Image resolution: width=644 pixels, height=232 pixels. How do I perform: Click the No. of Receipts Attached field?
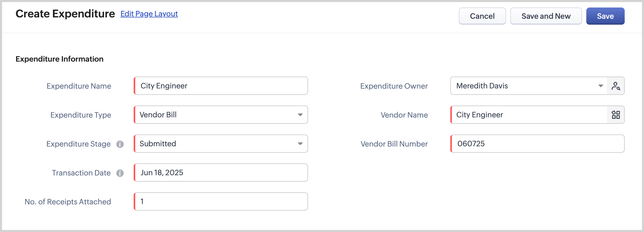tap(221, 202)
